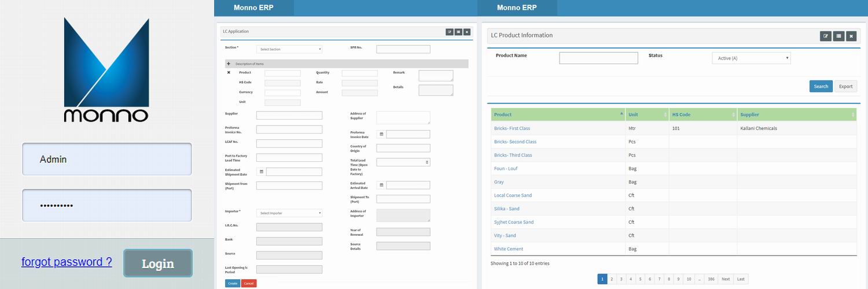Click the Proforma Invoice No. field
This screenshot has width=868, height=289.
pos(289,129)
